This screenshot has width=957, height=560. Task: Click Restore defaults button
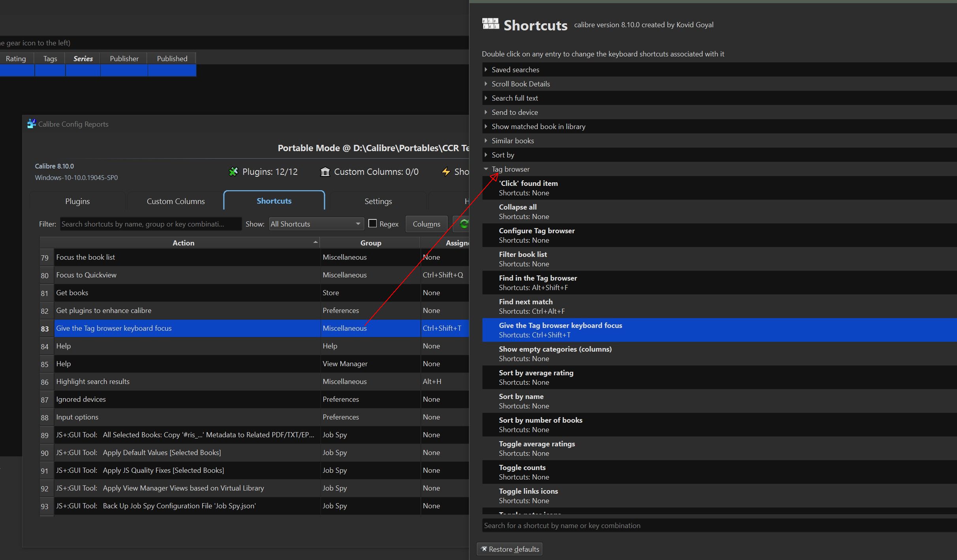coord(510,549)
